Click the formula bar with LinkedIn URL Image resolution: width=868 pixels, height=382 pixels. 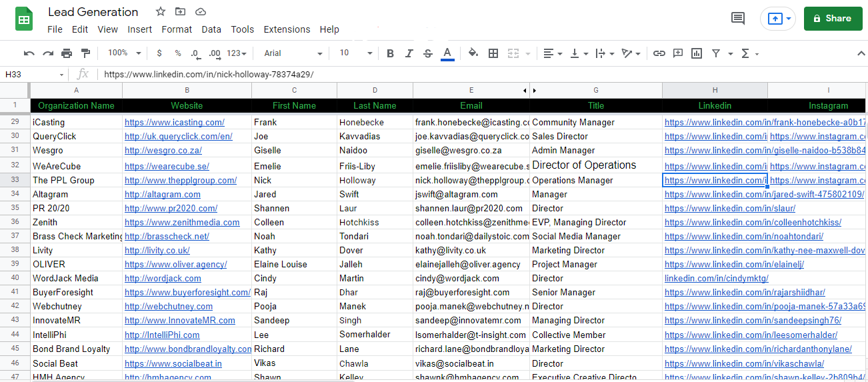coord(483,74)
